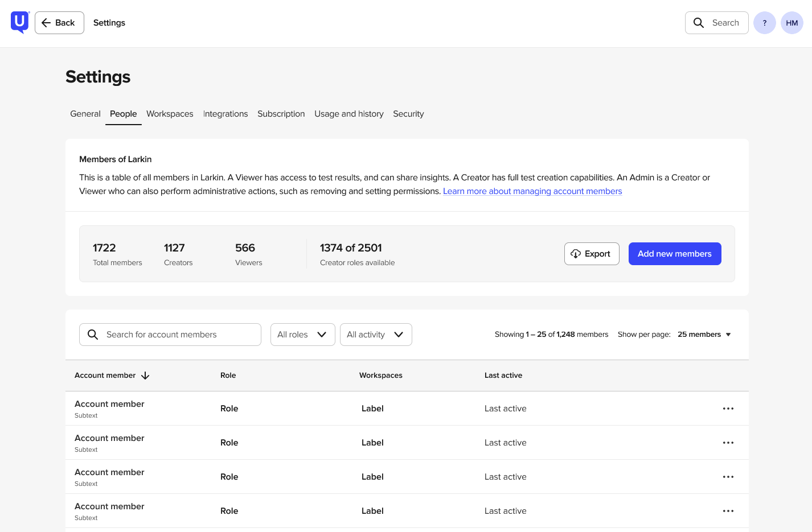The width and height of the screenshot is (812, 532).
Task: Expand the All activity filter dropdown
Action: 375,335
